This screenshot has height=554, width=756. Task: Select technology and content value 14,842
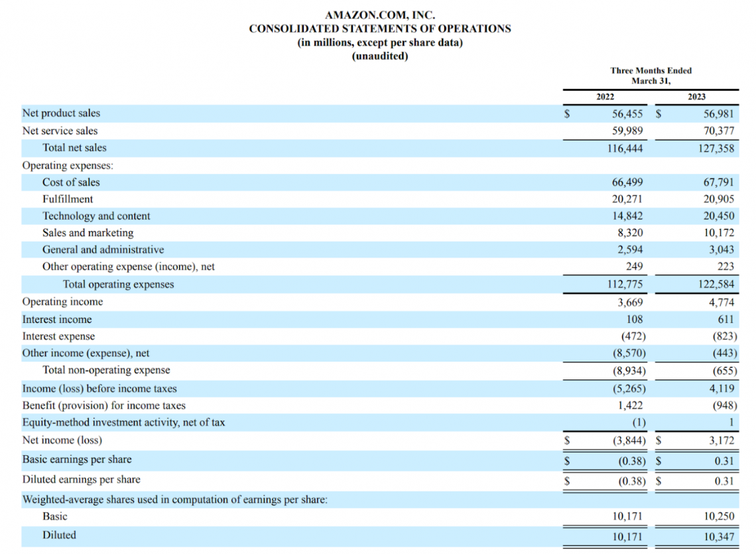627,216
